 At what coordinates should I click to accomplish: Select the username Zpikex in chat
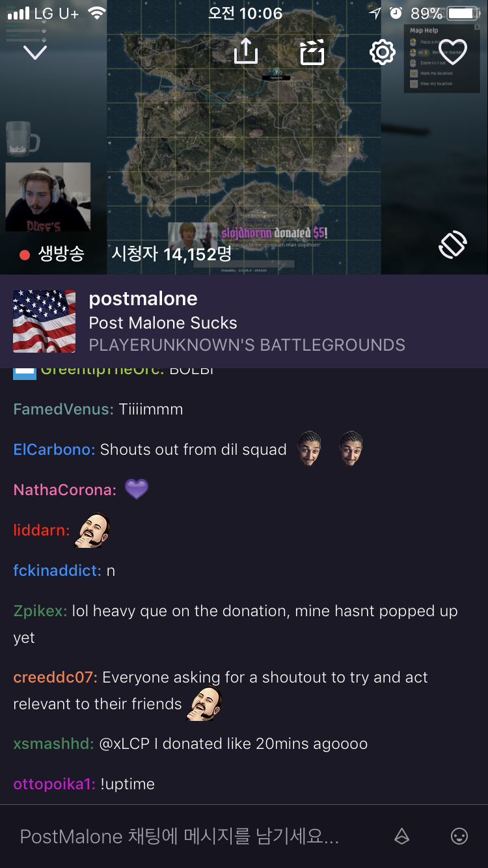[x=40, y=611]
